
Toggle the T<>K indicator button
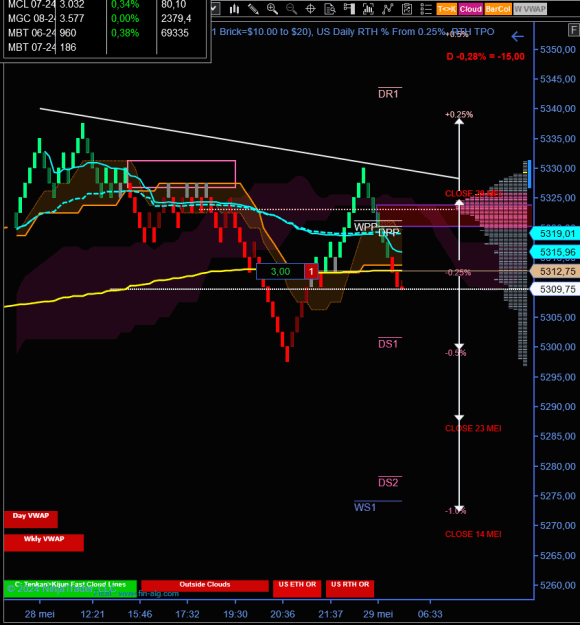(x=446, y=9)
